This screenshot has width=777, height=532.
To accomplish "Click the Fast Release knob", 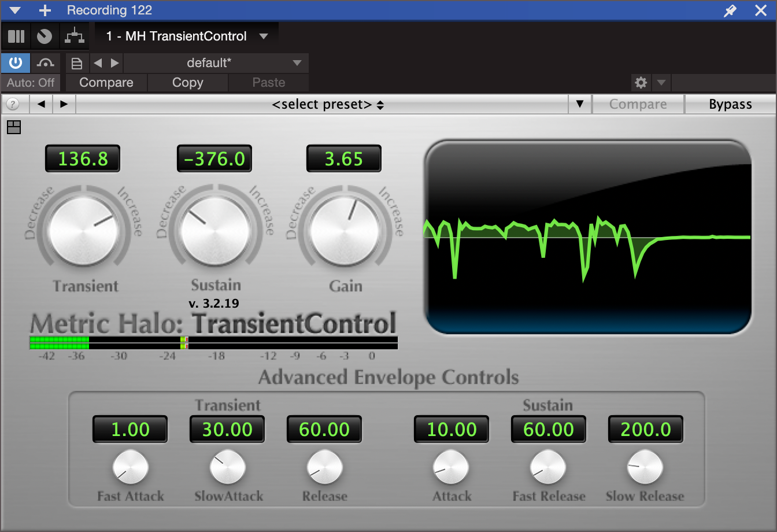I will click(548, 467).
